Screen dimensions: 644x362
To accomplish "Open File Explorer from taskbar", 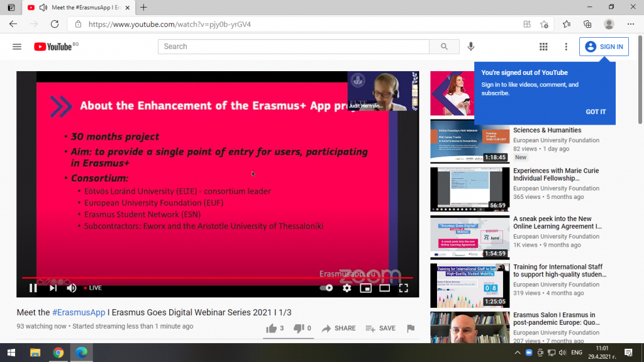I will [x=35, y=353].
